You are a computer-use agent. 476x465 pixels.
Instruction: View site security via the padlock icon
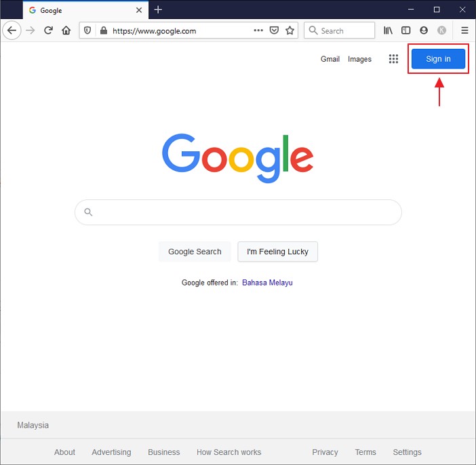pyautogui.click(x=104, y=31)
